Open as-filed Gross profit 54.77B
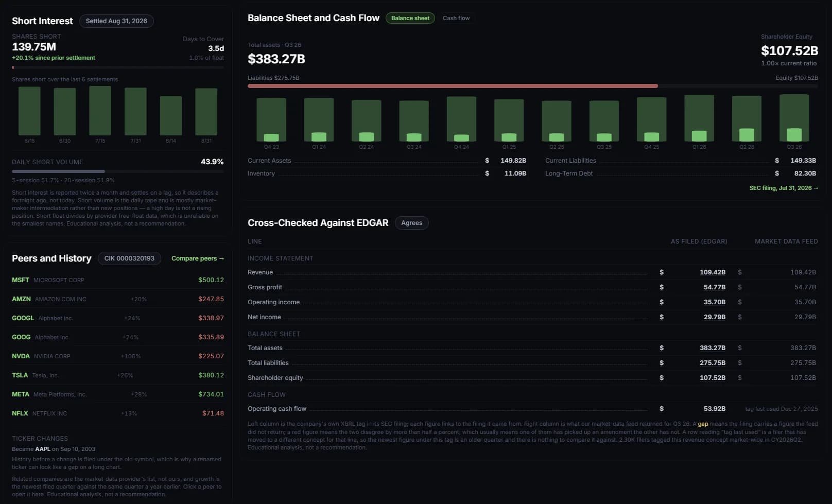Image resolution: width=832 pixels, height=504 pixels. [715, 287]
